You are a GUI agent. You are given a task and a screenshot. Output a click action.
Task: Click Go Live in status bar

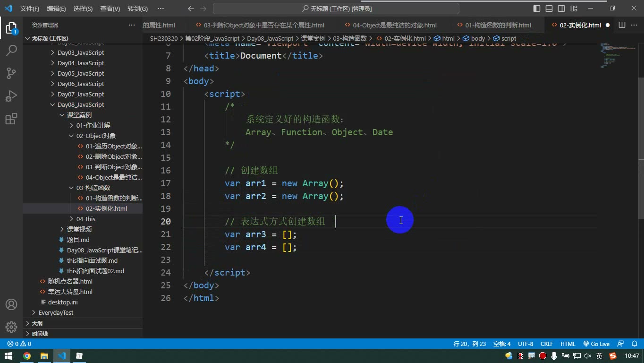click(x=596, y=344)
